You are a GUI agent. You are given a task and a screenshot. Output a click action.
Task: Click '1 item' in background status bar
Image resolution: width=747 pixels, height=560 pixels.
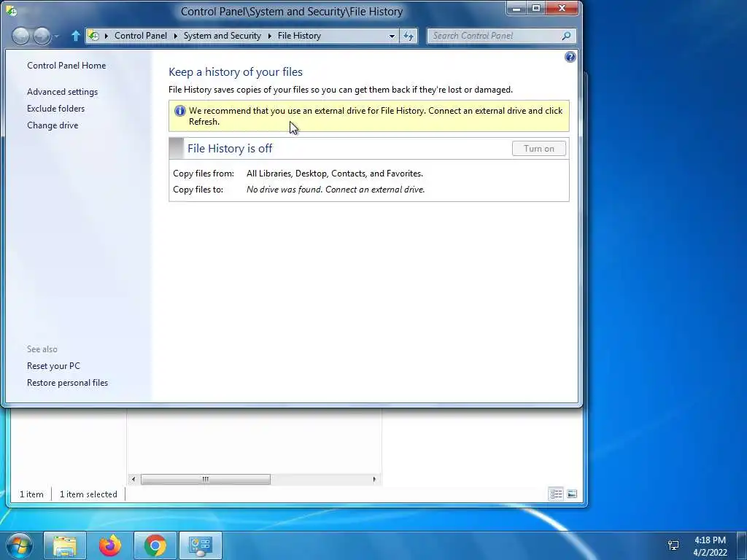click(31, 494)
